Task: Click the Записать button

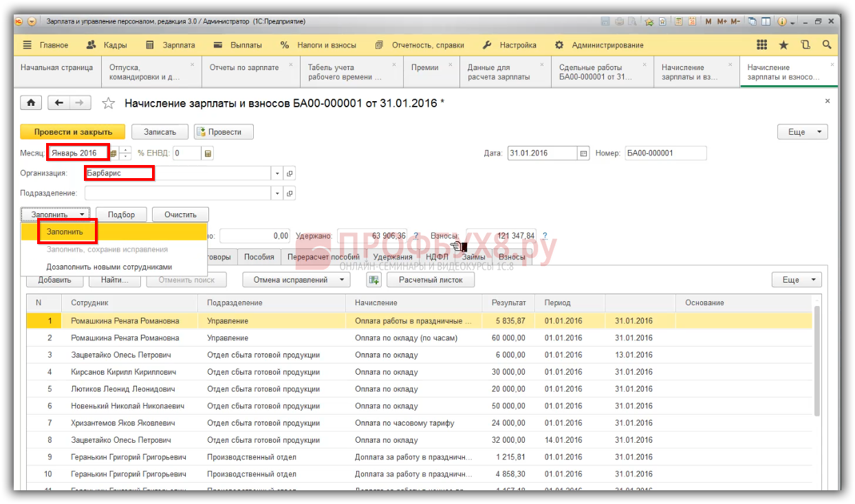Action: tap(159, 132)
